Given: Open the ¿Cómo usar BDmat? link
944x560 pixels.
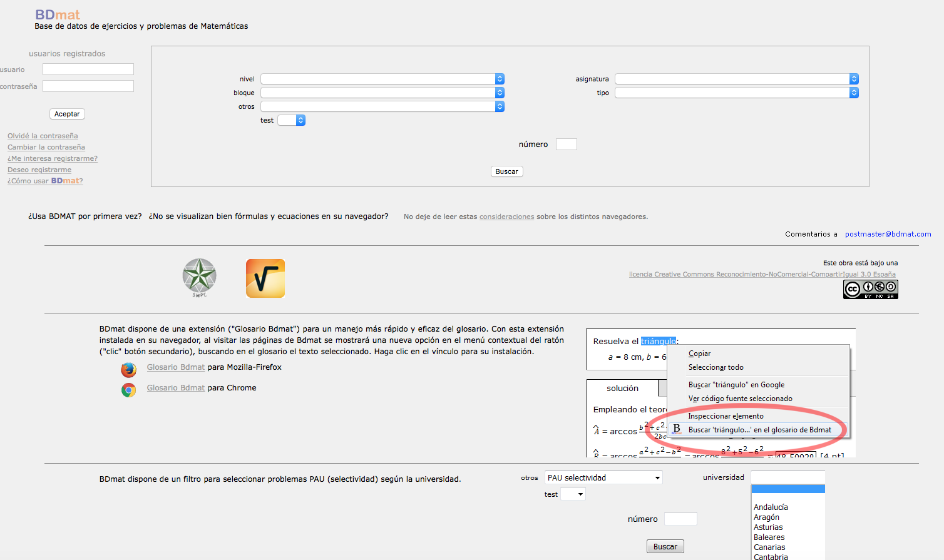Looking at the screenshot, I should tap(45, 181).
